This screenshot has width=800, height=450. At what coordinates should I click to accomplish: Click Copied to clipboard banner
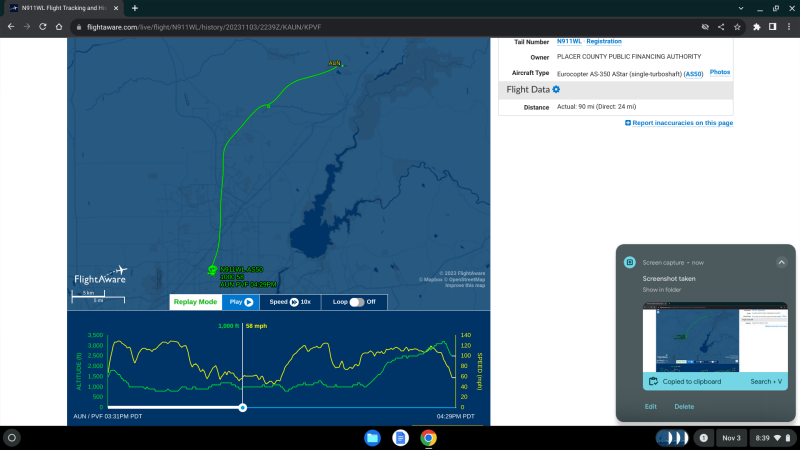click(715, 381)
